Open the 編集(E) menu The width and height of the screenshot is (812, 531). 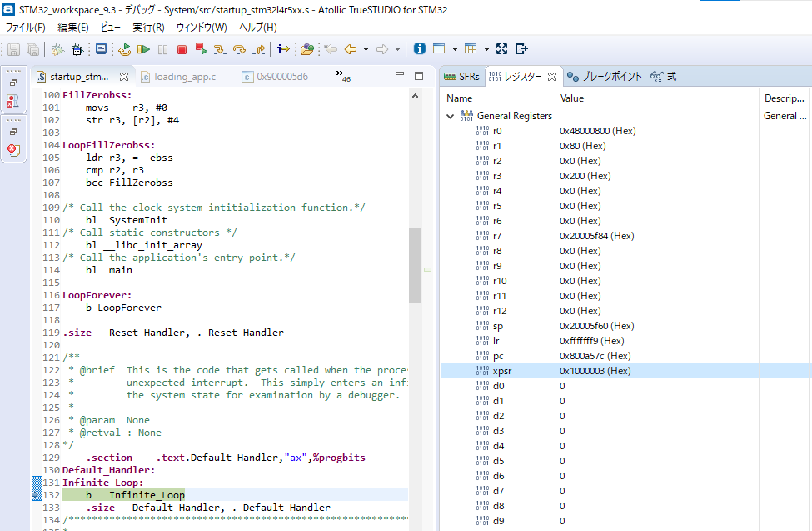point(73,28)
